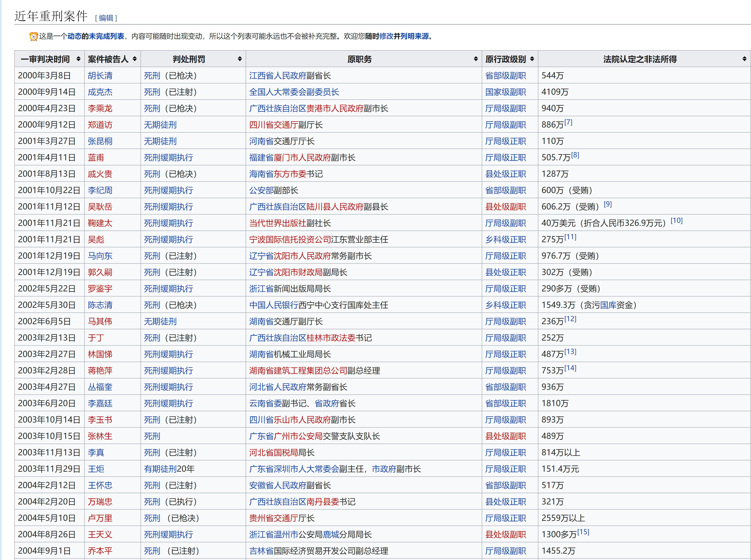751x560 pixels.
Task: Open footnote reference [8]
Action: pyautogui.click(x=575, y=155)
